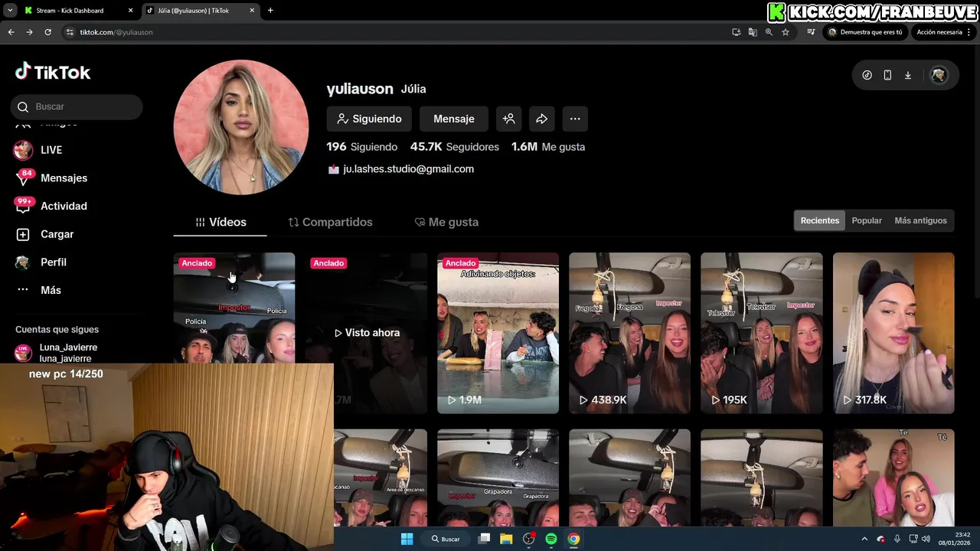
Task: Click the TikTok Buscar search field
Action: pos(77,106)
